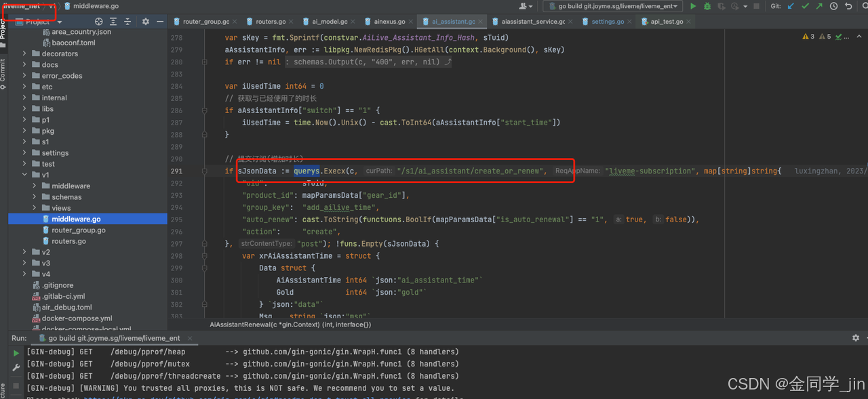Expand the v2 folder

25,252
